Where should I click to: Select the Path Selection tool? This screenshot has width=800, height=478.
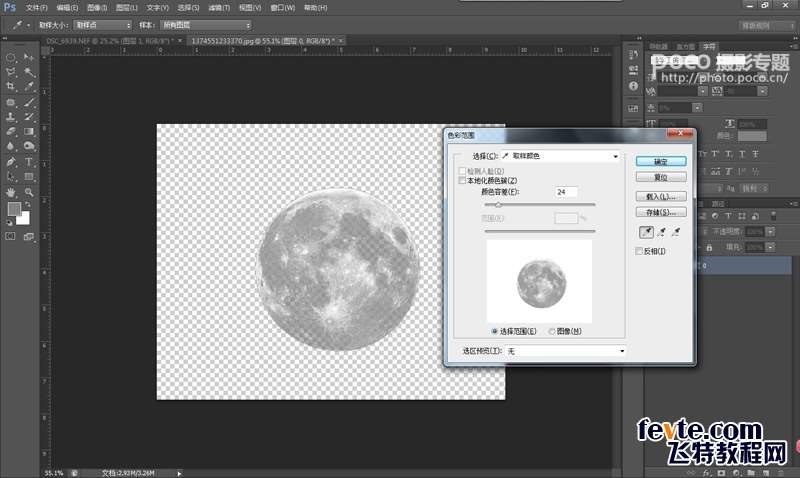point(11,177)
